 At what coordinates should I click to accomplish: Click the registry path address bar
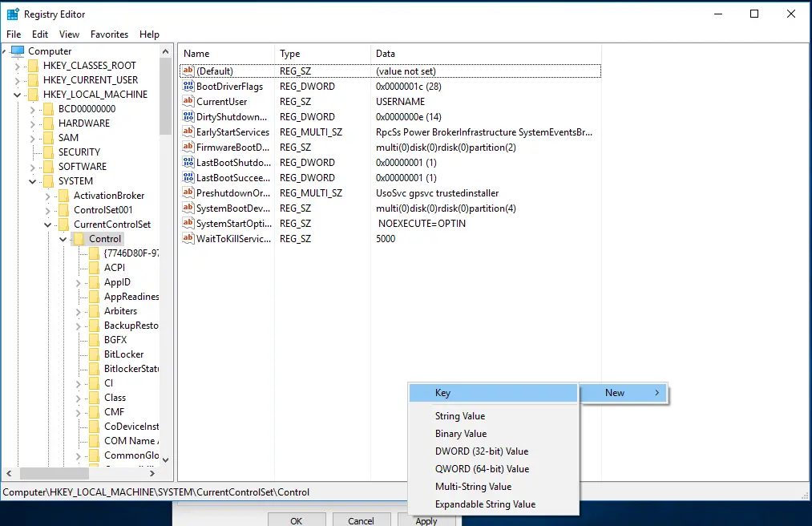tap(404, 492)
